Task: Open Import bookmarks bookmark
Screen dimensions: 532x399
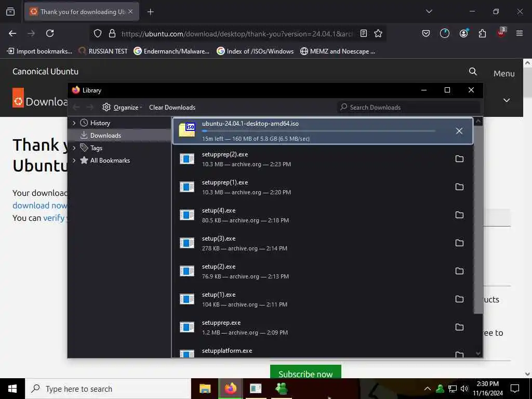Action: tap(39, 51)
